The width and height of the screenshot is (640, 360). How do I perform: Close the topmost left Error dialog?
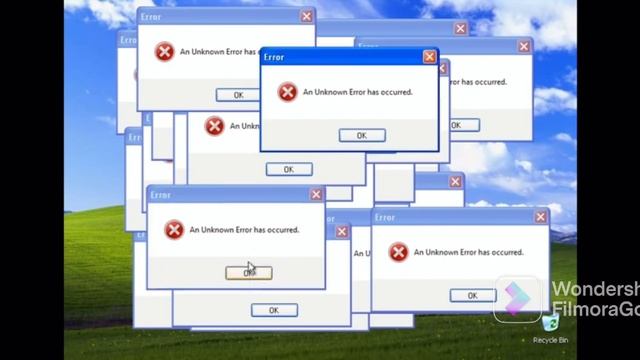point(307,16)
